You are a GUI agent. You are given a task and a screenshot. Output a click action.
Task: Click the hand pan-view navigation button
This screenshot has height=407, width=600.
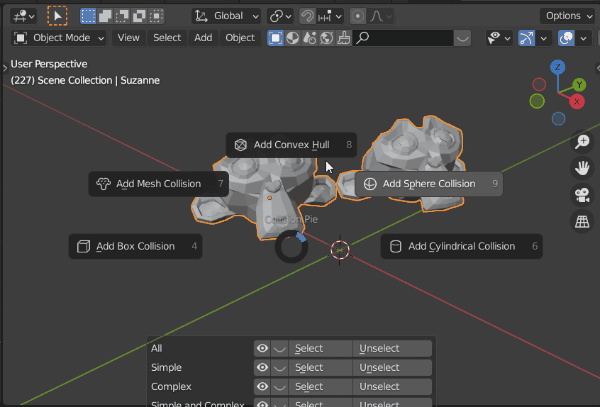(x=582, y=168)
